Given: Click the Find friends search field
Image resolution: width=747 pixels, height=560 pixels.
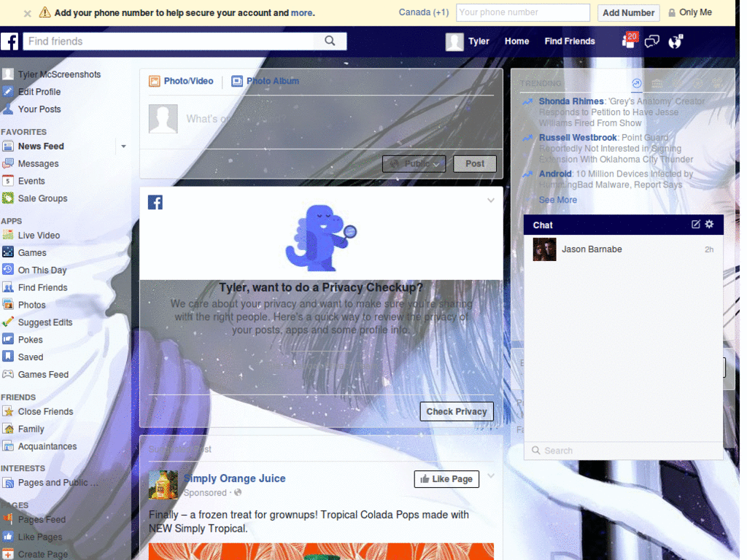Looking at the screenshot, I should point(169,42).
